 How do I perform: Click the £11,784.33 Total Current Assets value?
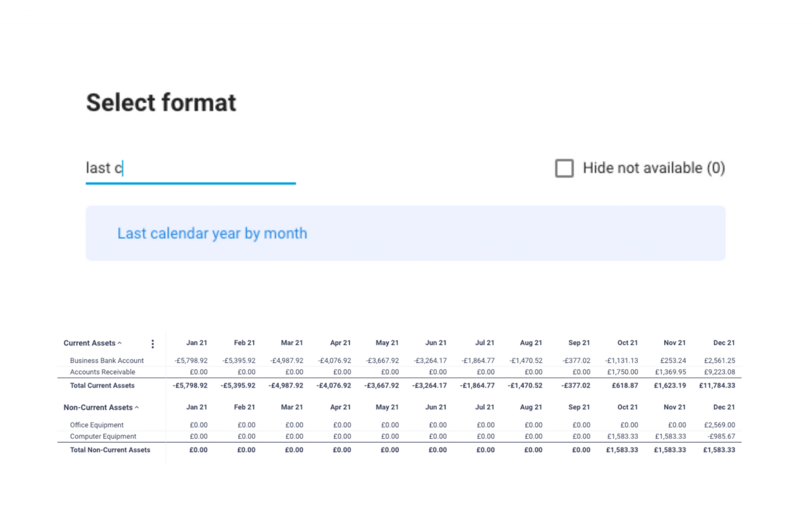tap(717, 385)
